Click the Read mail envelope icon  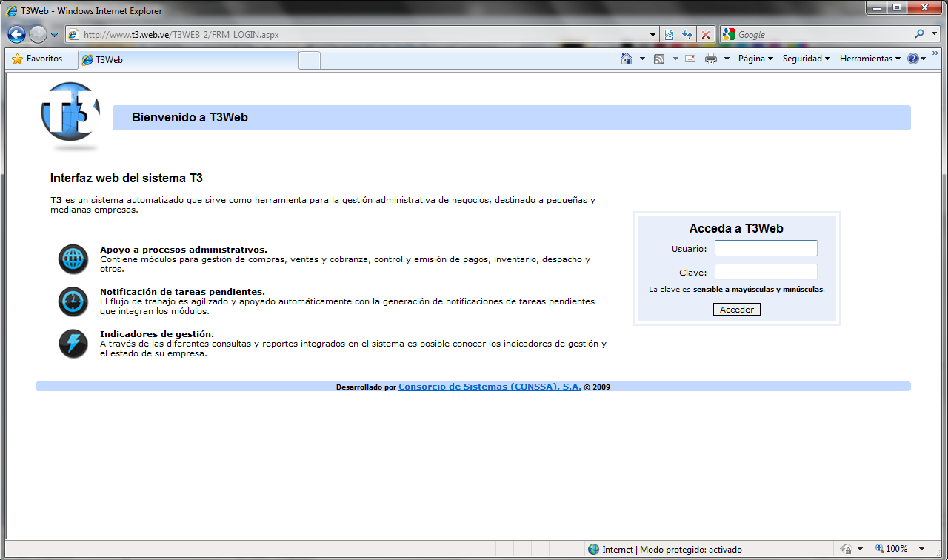tap(690, 59)
